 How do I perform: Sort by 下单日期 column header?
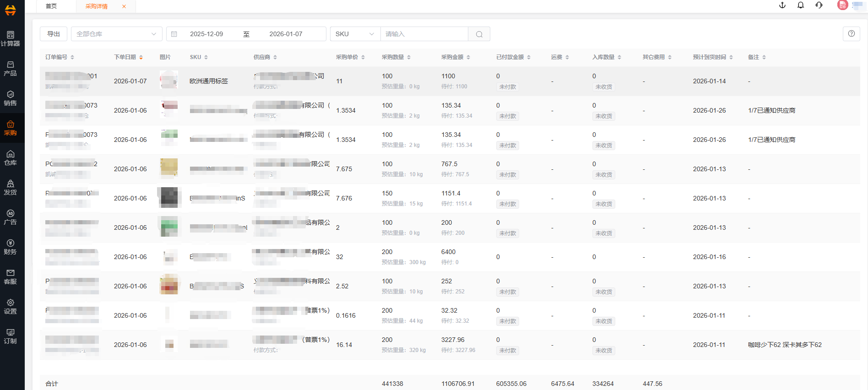click(x=128, y=57)
